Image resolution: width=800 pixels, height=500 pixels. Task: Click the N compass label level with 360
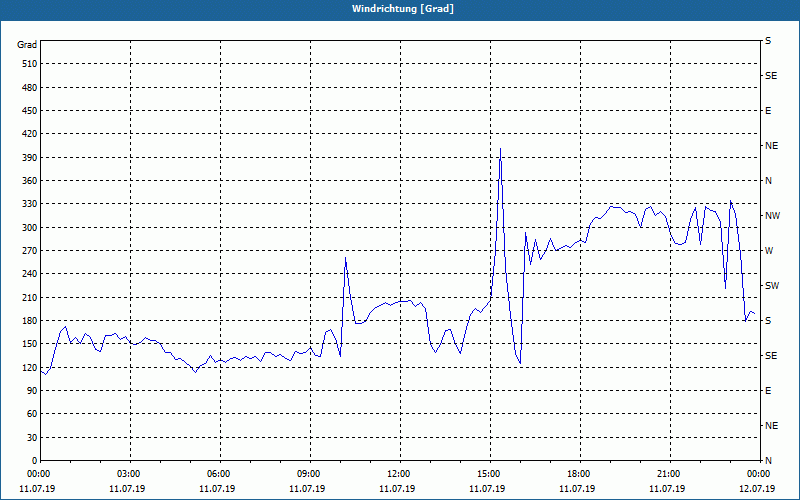tap(769, 181)
